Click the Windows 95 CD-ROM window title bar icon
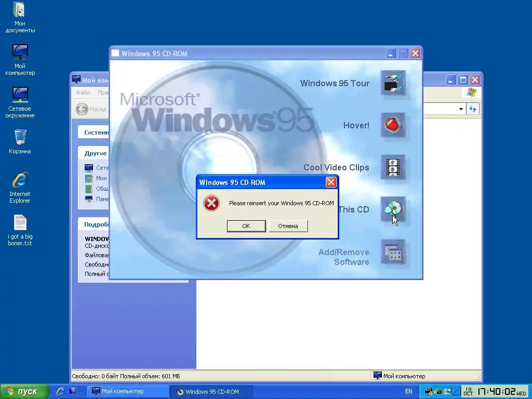Image resolution: width=532 pixels, height=399 pixels. pos(115,53)
